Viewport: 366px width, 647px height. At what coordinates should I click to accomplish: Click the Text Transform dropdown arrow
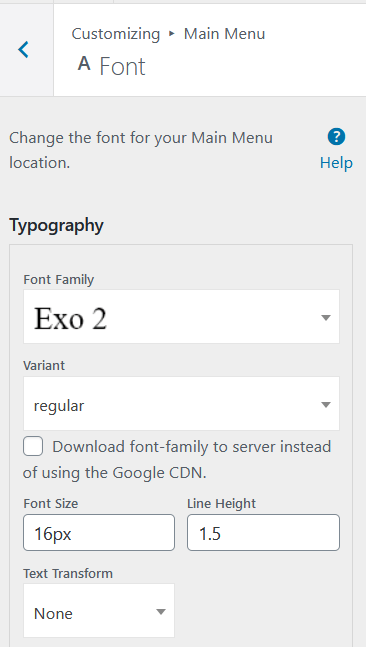(x=161, y=612)
